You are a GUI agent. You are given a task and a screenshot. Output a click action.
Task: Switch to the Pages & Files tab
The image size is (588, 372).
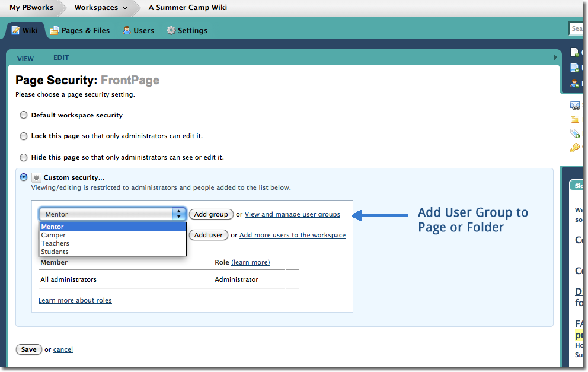[x=79, y=30]
